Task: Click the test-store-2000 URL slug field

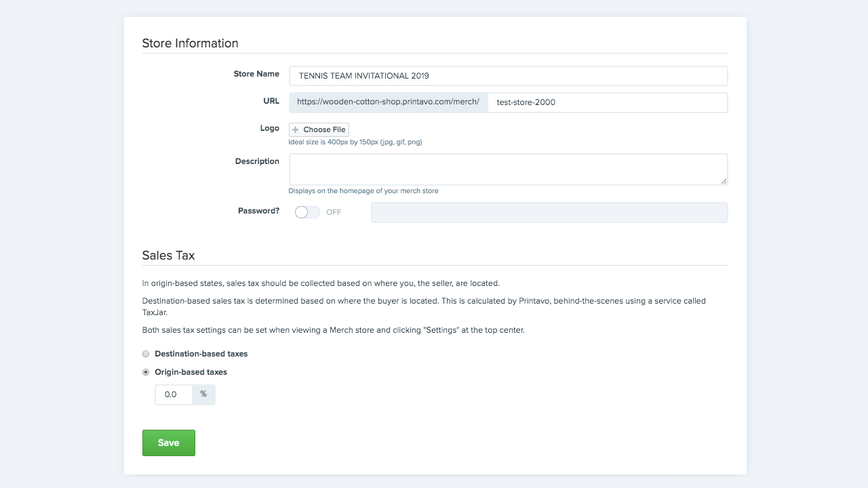Action: (x=607, y=102)
